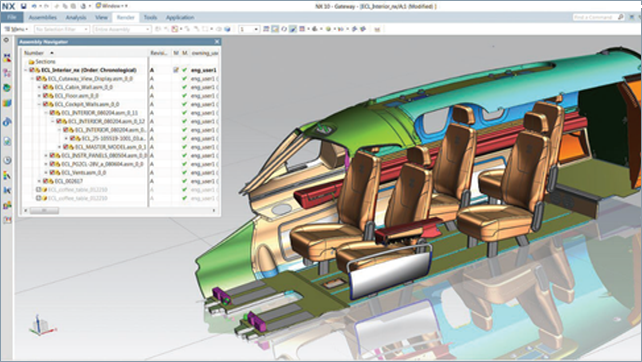Switch to the Assemblies tab

click(43, 17)
